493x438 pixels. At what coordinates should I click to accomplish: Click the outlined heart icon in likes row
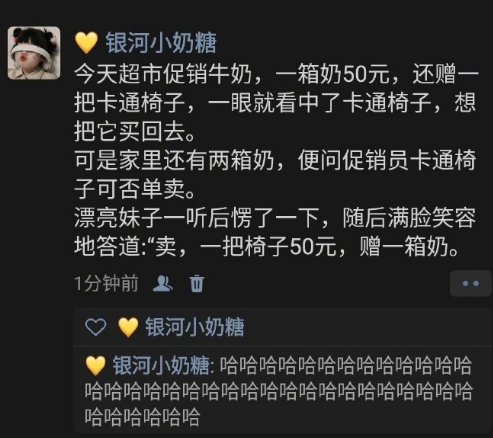(x=96, y=327)
